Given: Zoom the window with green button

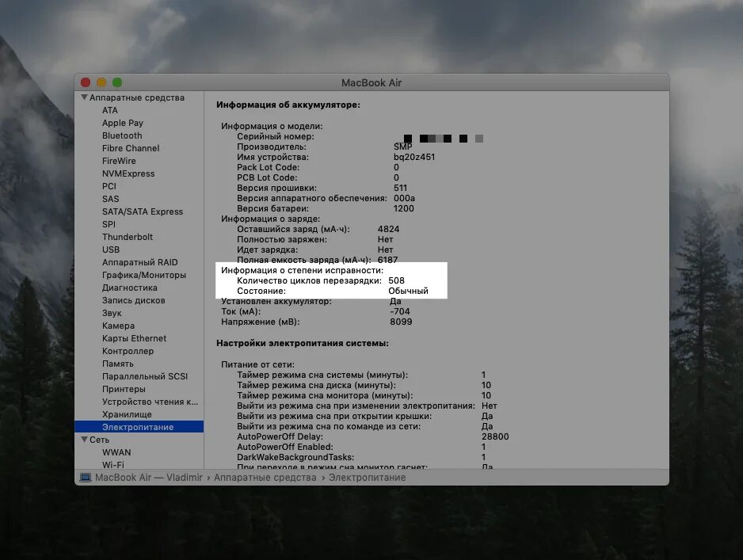Looking at the screenshot, I should (117, 82).
